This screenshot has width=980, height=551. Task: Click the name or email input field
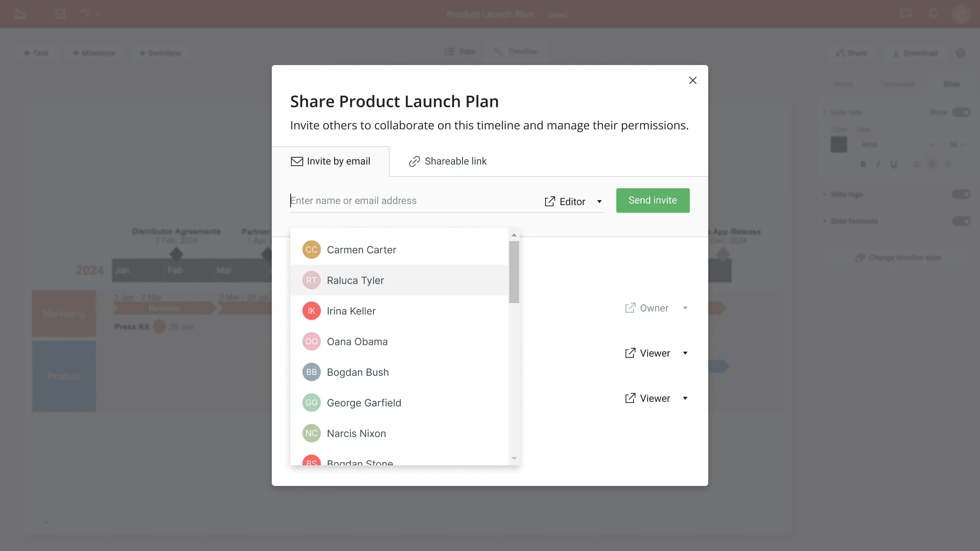point(413,201)
